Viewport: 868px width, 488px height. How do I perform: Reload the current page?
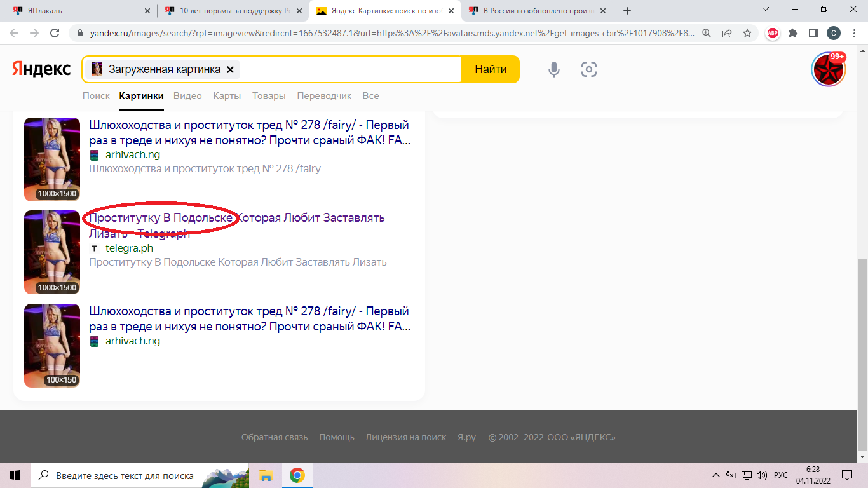click(x=55, y=34)
